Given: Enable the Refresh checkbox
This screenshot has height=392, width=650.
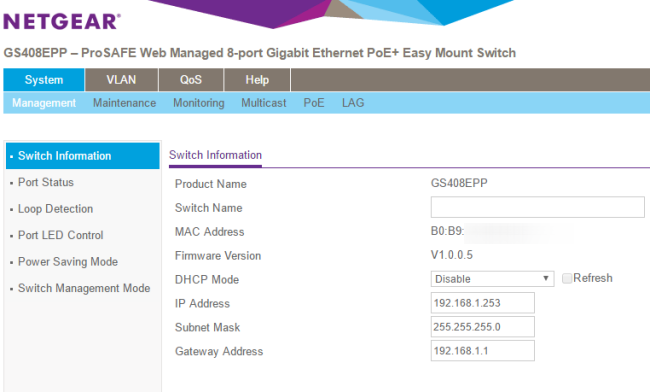Looking at the screenshot, I should (x=567, y=278).
